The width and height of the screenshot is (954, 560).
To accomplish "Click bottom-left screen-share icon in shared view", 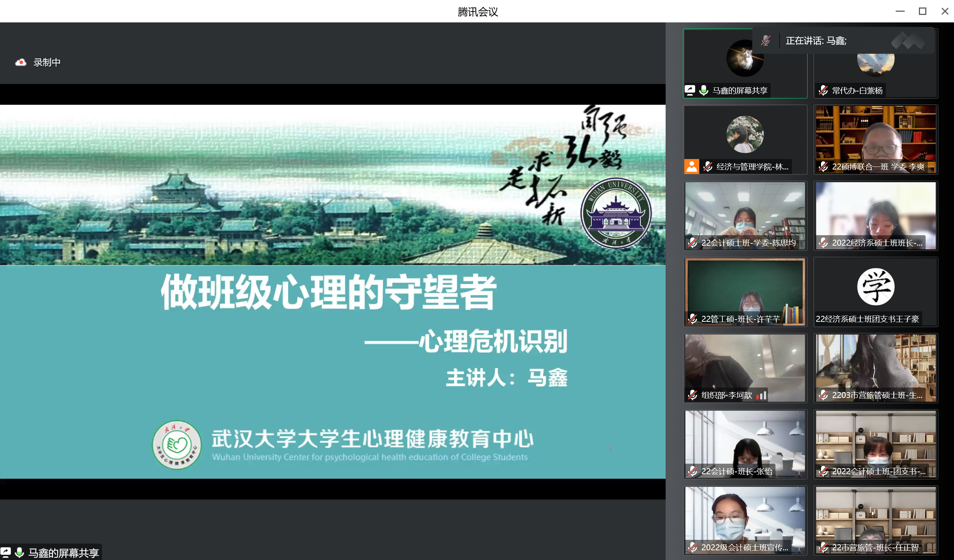I will [6, 552].
